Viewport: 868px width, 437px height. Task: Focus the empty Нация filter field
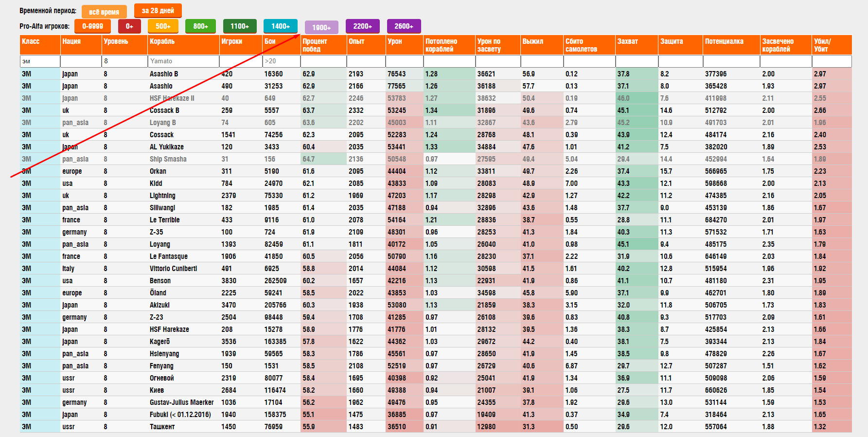tap(81, 61)
